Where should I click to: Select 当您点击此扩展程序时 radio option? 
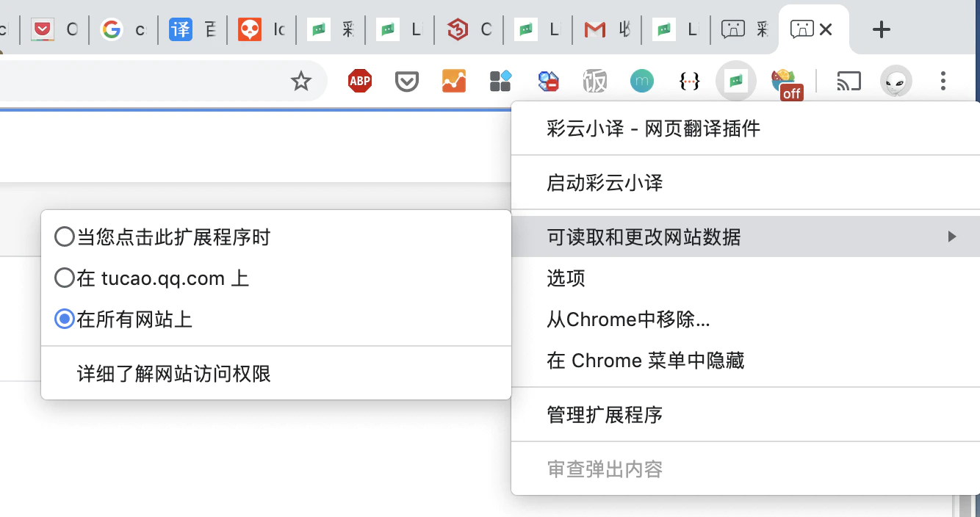pos(65,237)
